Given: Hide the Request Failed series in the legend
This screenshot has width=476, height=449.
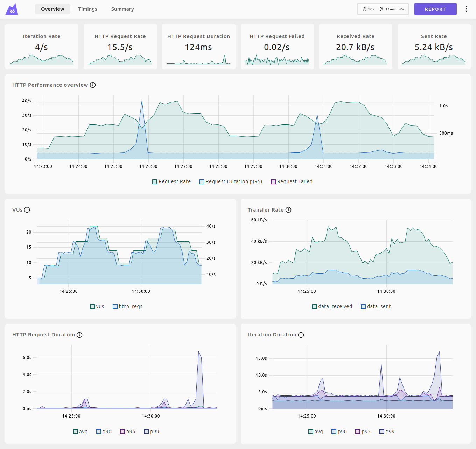Looking at the screenshot, I should 292,181.
